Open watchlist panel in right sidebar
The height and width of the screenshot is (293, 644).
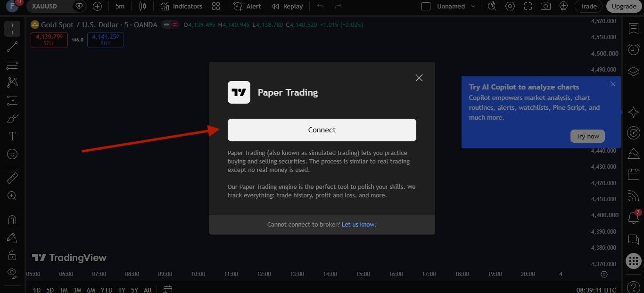634,28
